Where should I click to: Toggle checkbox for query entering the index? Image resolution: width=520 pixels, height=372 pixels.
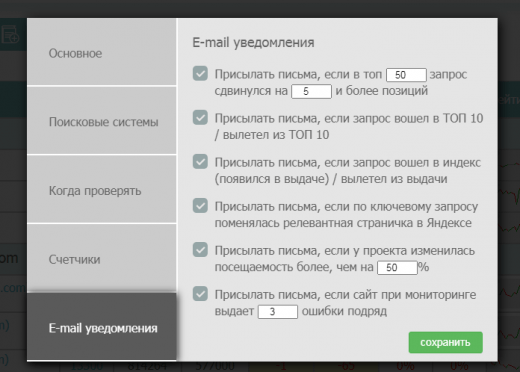[200, 162]
